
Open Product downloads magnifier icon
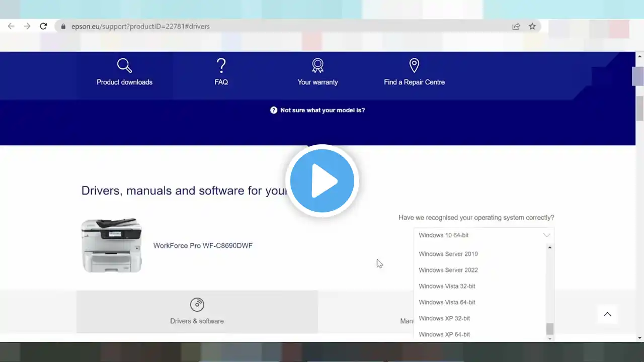124,65
